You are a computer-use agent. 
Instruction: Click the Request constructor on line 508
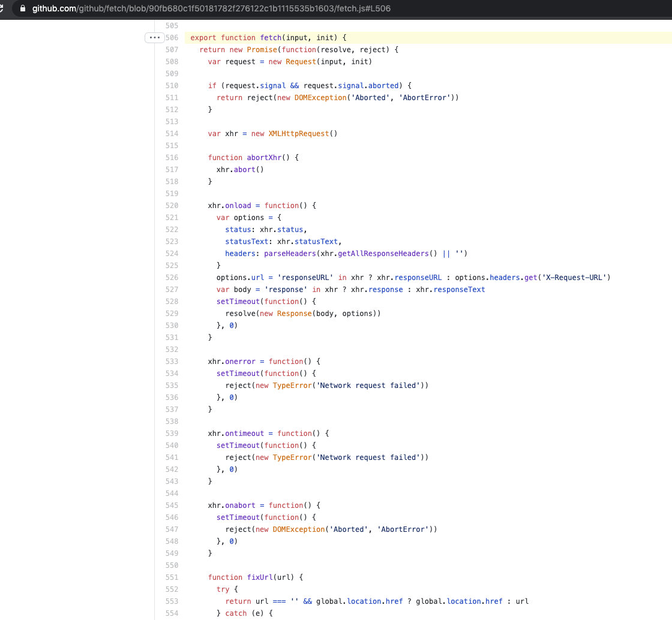point(301,62)
